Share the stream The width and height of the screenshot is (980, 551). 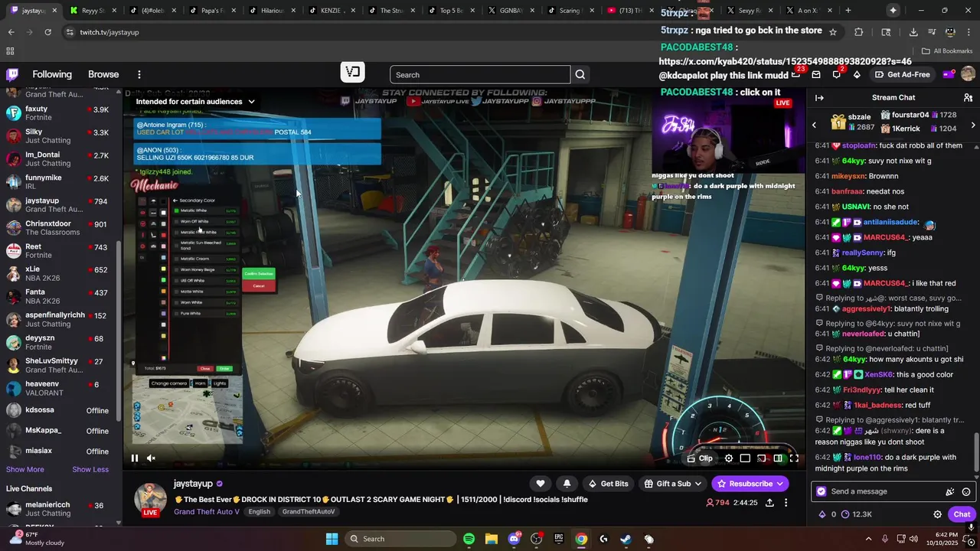(x=769, y=503)
